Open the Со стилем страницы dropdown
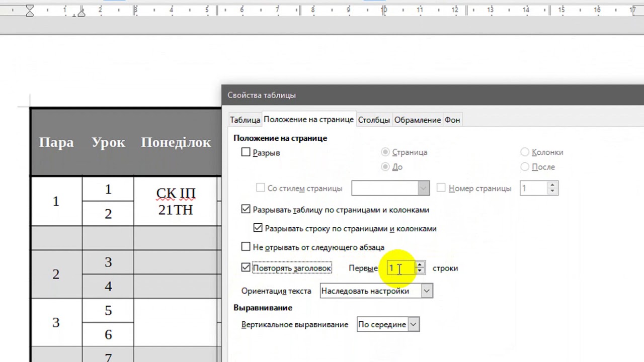 pyautogui.click(x=390, y=188)
